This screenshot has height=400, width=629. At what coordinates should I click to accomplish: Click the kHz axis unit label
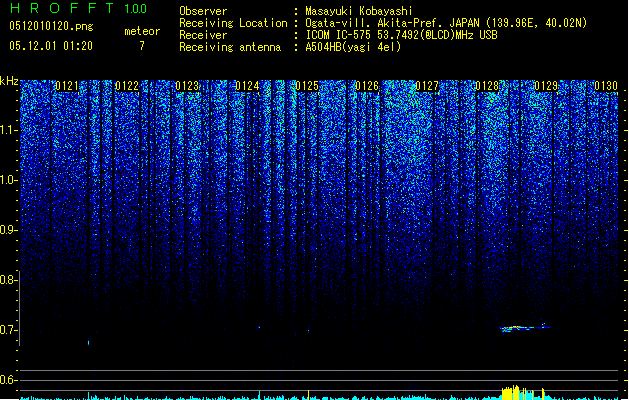pyautogui.click(x=9, y=81)
